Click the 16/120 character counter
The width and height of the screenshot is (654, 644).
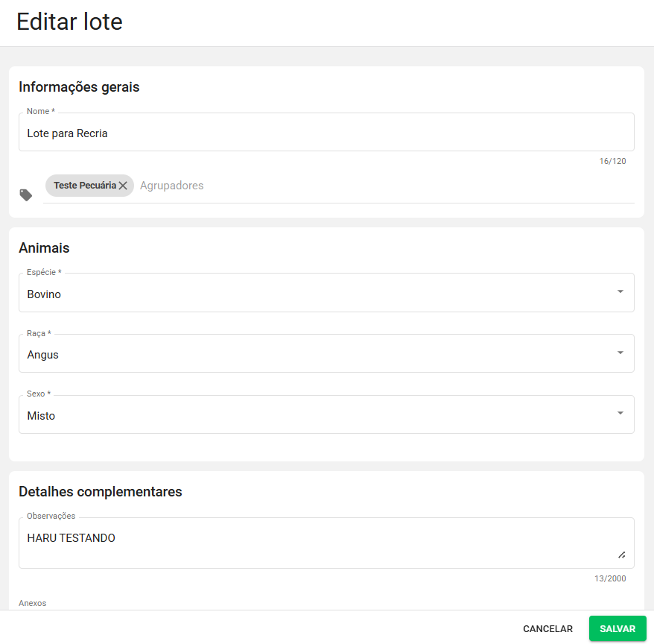(x=612, y=161)
